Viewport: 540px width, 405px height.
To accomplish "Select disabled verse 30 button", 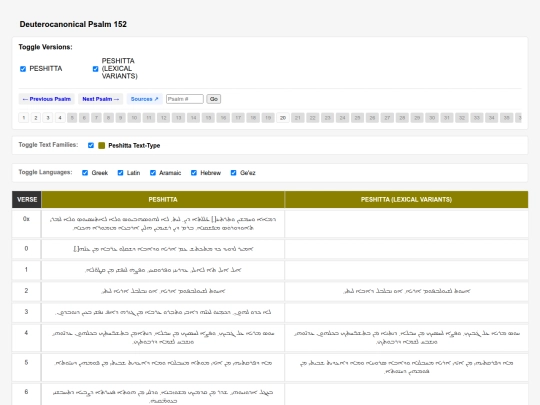I will point(432,118).
